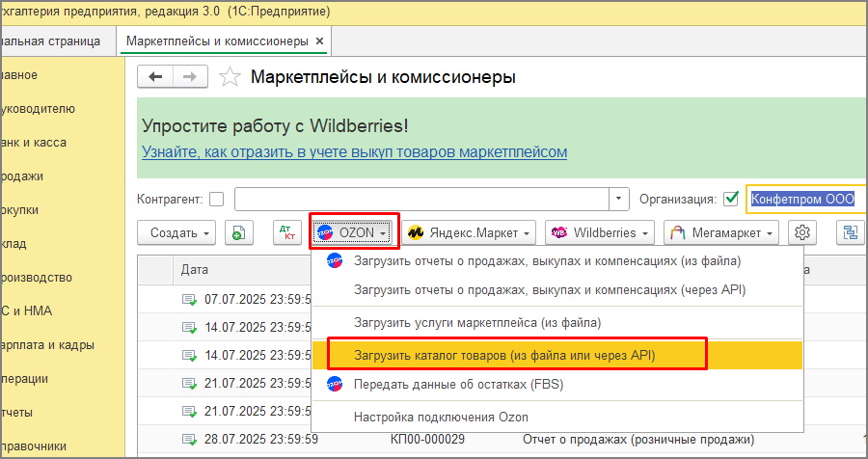Viewport: 868px width, 459px height.
Task: Open the Зарплата и кадры sidebar section
Action: click(x=47, y=345)
